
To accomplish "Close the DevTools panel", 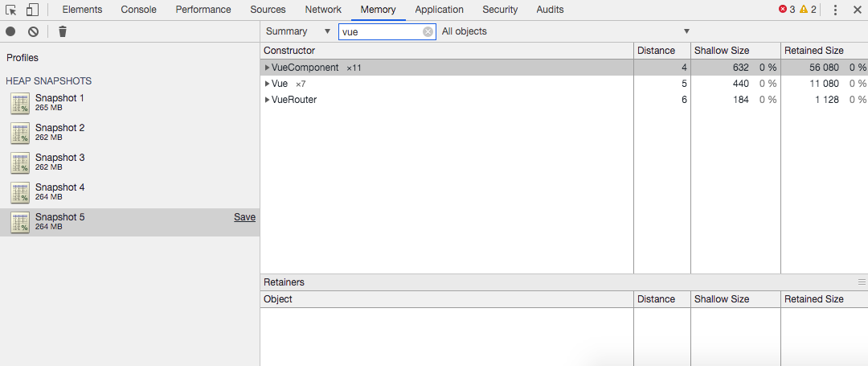I will [x=858, y=10].
